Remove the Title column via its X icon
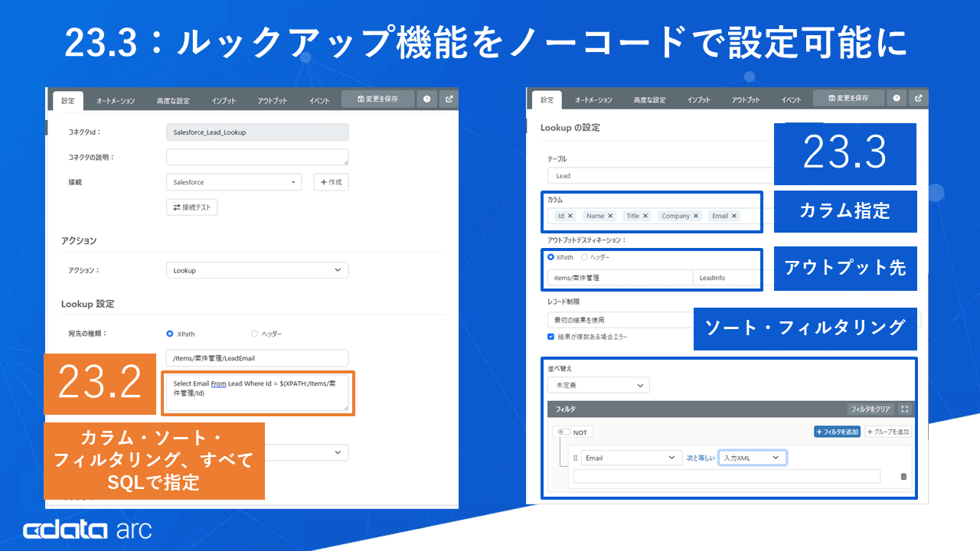This screenshot has width=980, height=551. click(x=645, y=216)
